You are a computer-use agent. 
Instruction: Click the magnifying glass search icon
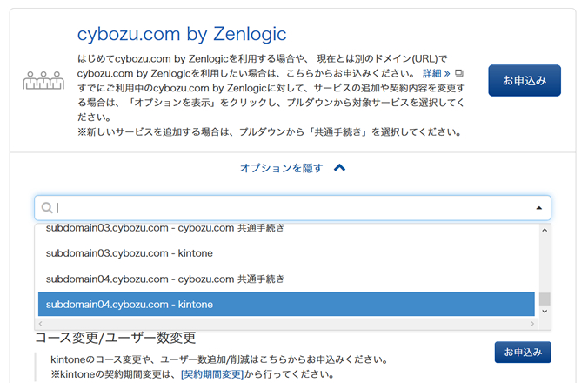(47, 208)
